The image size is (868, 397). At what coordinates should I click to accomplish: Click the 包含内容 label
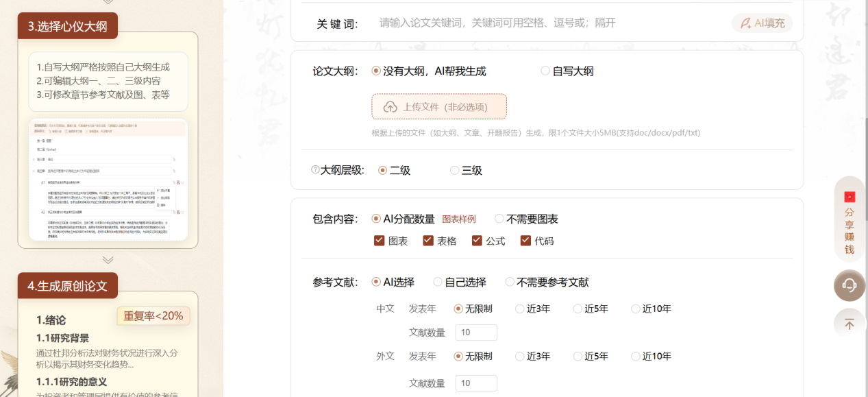(335, 219)
